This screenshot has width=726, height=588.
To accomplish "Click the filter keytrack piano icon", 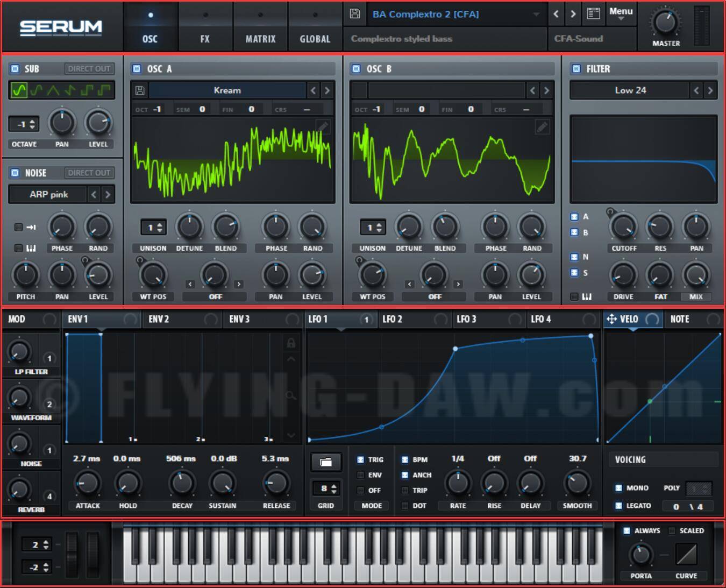I will (587, 296).
